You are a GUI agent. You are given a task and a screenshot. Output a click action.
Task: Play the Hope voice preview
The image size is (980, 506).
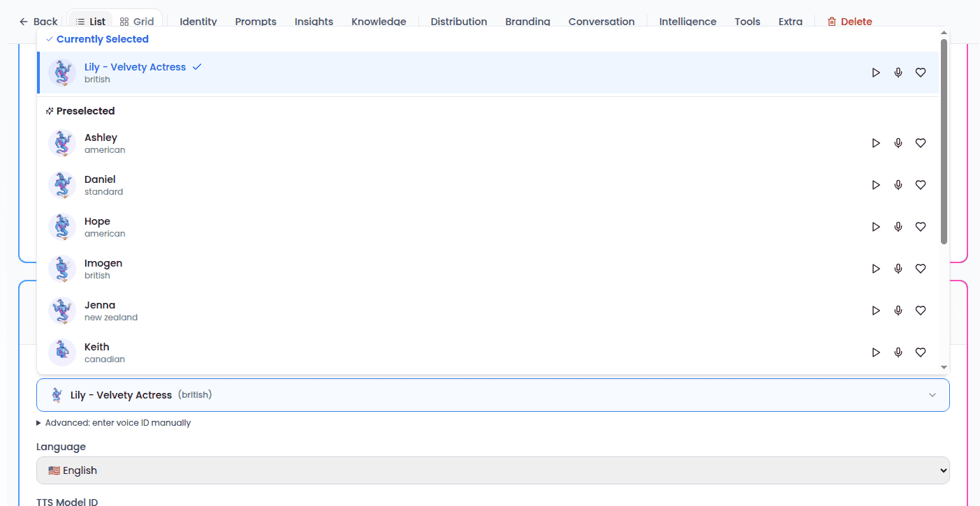tap(876, 227)
